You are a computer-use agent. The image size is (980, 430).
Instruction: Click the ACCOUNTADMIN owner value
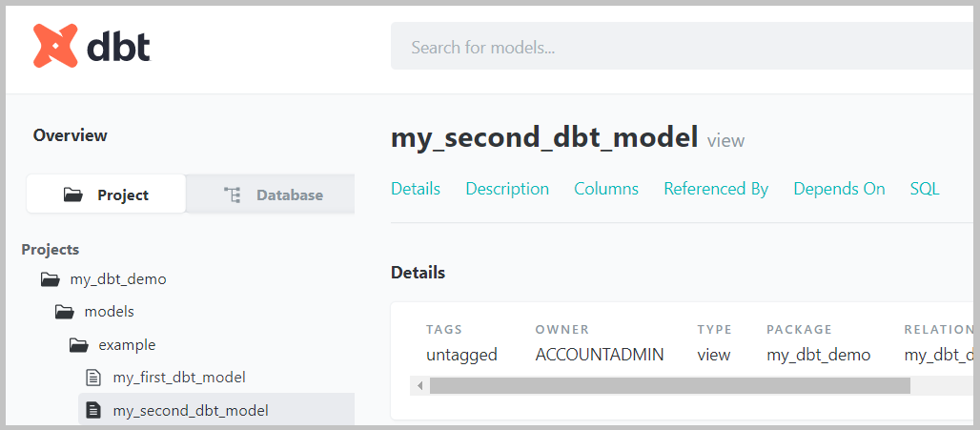pyautogui.click(x=600, y=355)
